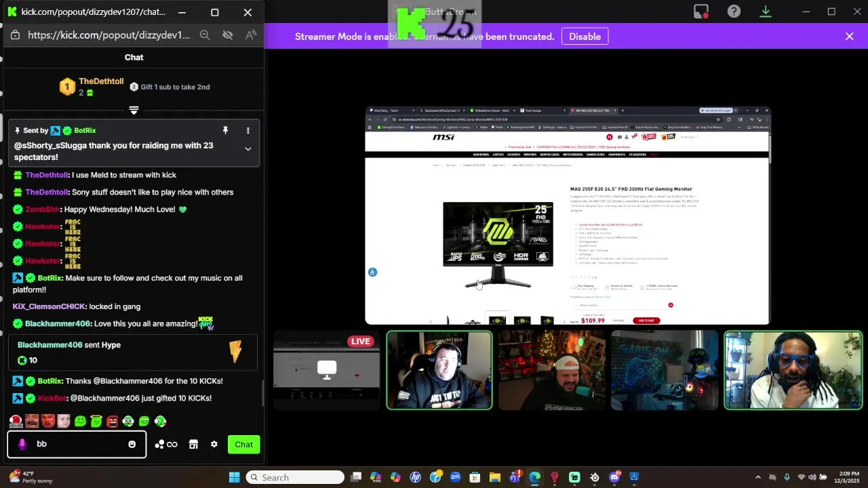The height and width of the screenshot is (488, 868).
Task: Open TheDethtoll leaderboard name
Action: coord(101,81)
